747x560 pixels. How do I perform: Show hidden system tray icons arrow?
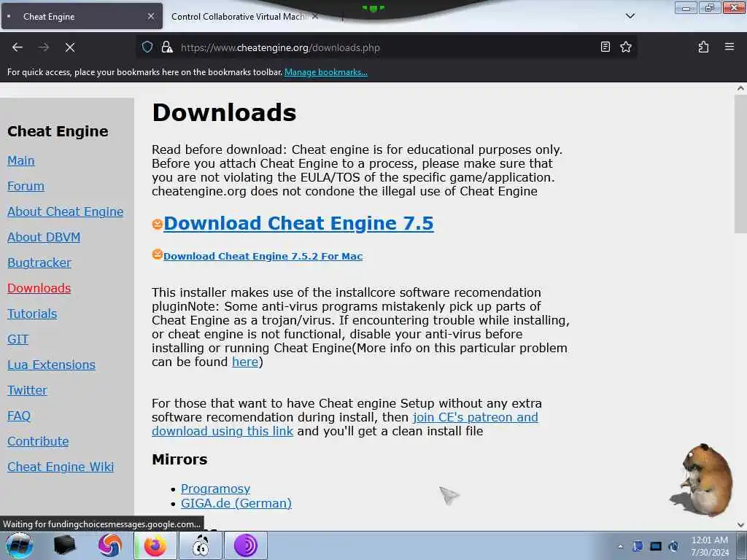(620, 547)
